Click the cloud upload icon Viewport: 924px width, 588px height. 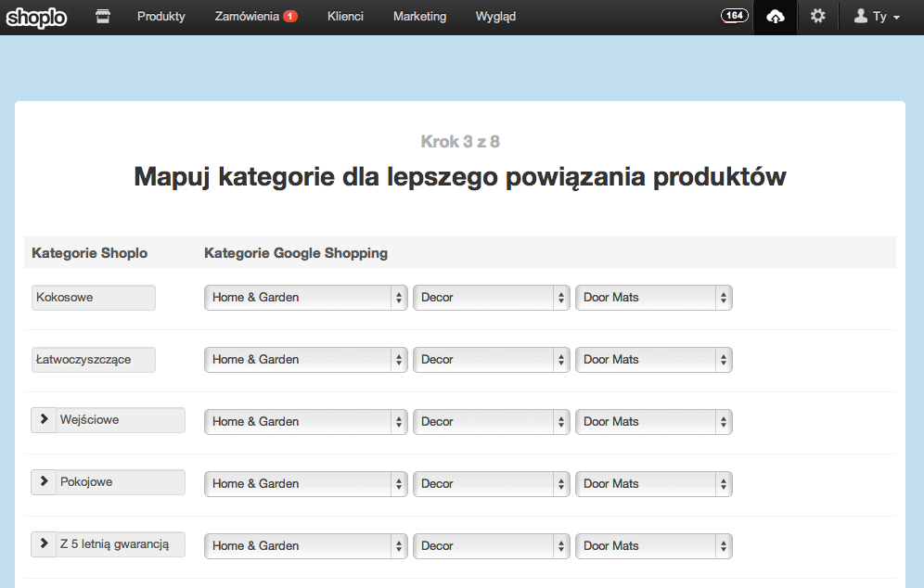coord(776,17)
